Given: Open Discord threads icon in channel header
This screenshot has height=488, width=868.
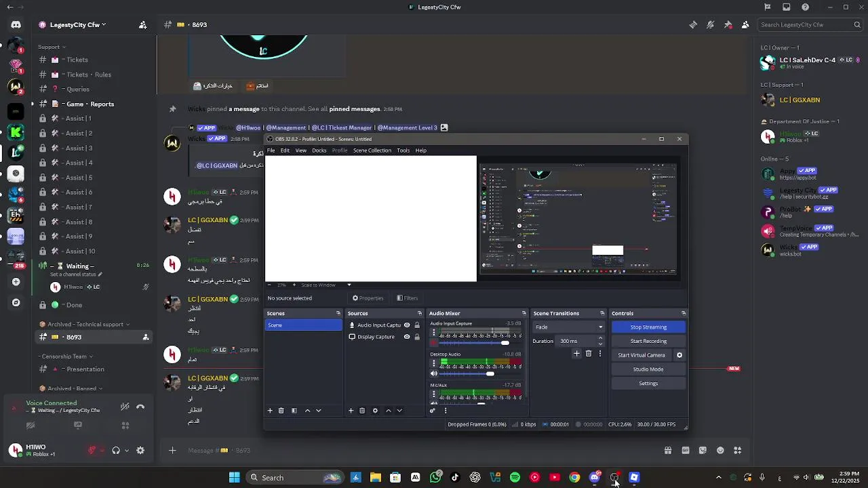Looking at the screenshot, I should pyautogui.click(x=693, y=25).
